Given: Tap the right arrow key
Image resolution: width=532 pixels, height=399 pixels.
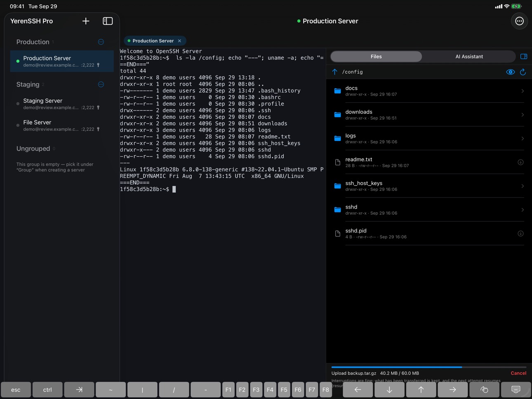Looking at the screenshot, I should pos(452,390).
